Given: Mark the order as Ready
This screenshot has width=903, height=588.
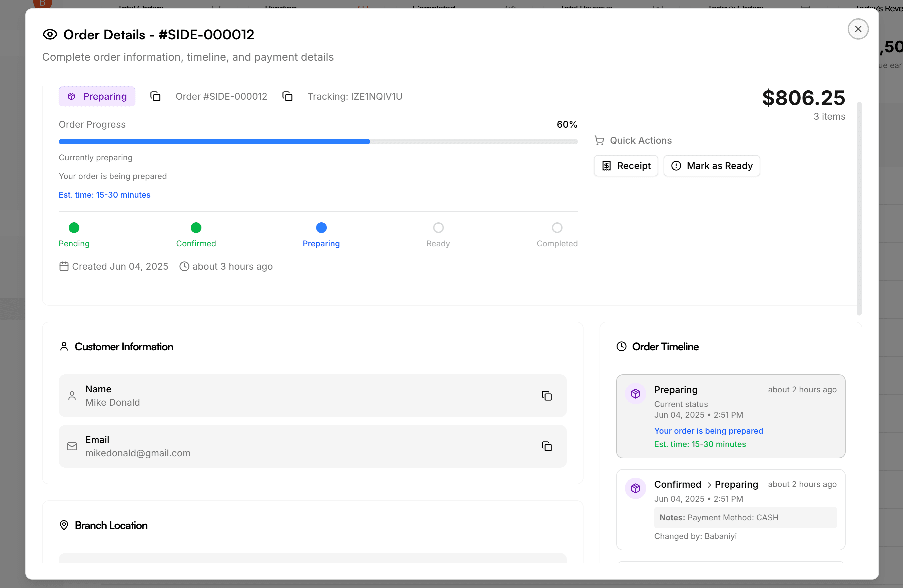Looking at the screenshot, I should click(711, 166).
